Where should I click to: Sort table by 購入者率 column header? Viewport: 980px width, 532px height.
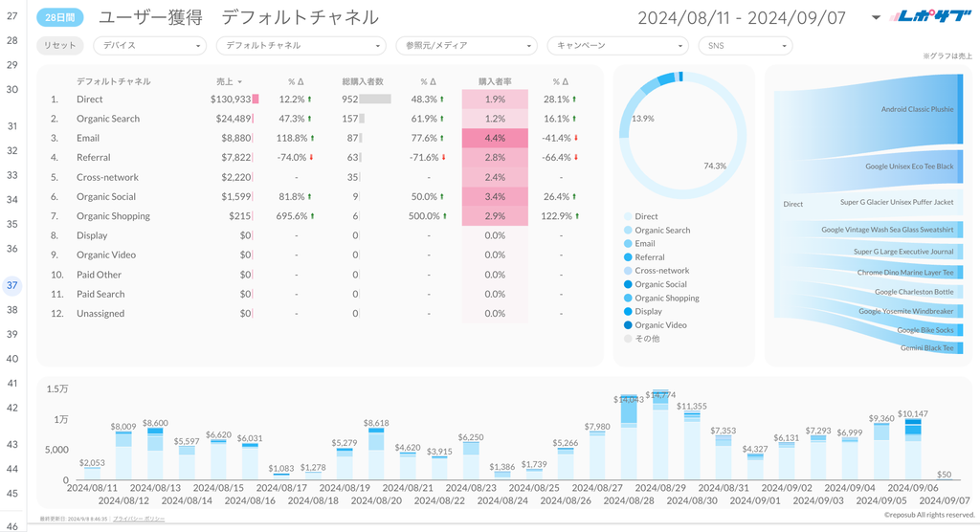tap(494, 82)
